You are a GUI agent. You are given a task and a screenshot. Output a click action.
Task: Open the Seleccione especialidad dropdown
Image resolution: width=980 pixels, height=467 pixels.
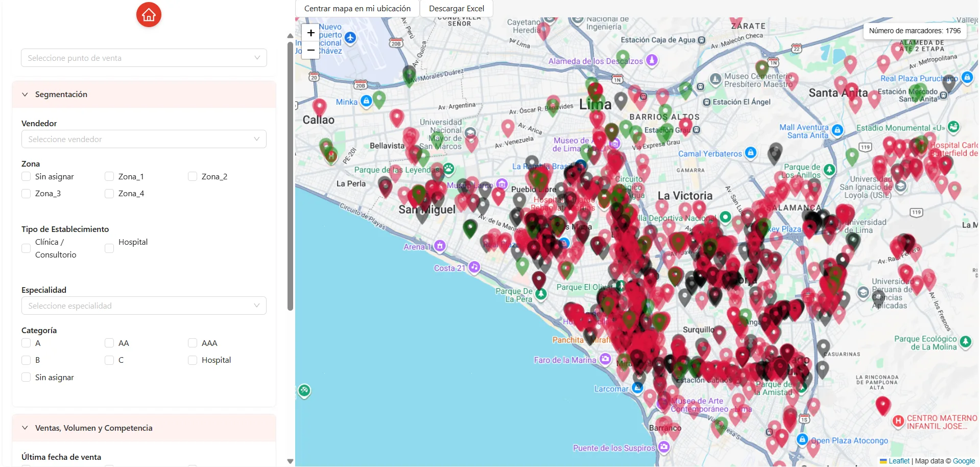(144, 306)
